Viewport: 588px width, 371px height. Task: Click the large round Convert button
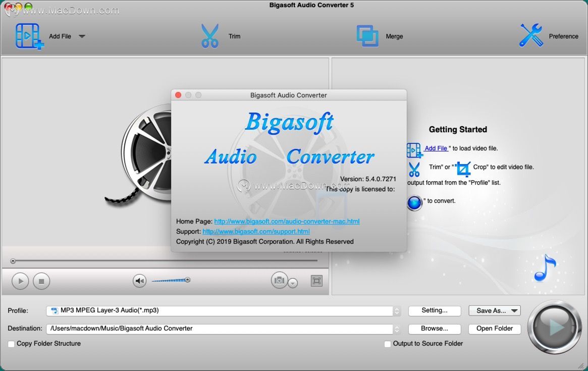coord(555,327)
